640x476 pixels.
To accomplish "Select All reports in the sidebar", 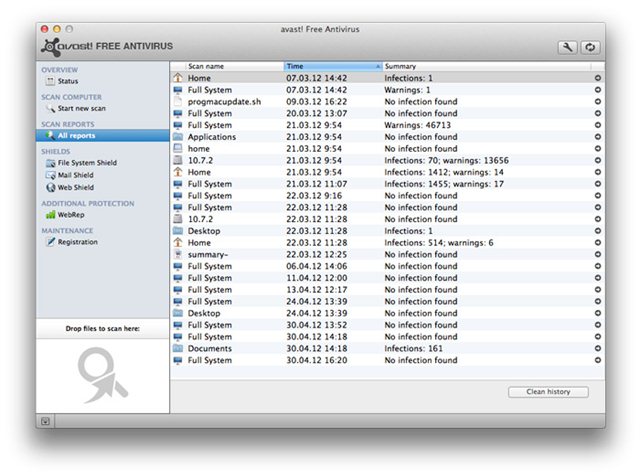I will 77,135.
